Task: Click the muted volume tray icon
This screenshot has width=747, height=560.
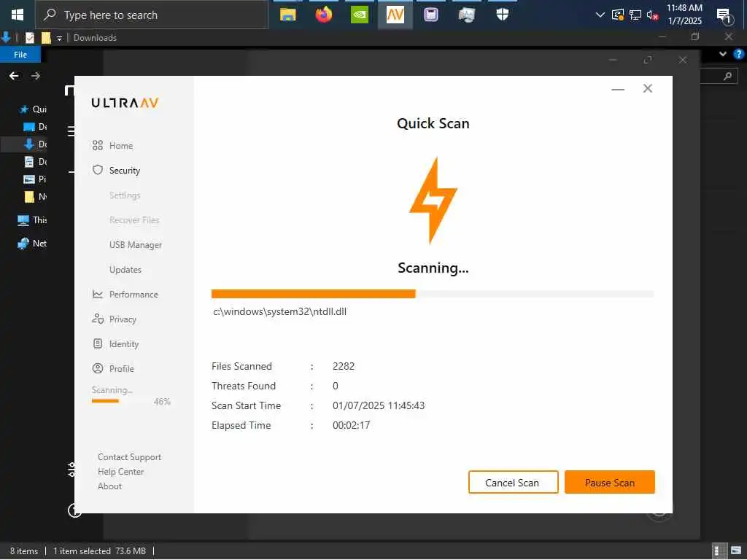Action: pos(652,15)
